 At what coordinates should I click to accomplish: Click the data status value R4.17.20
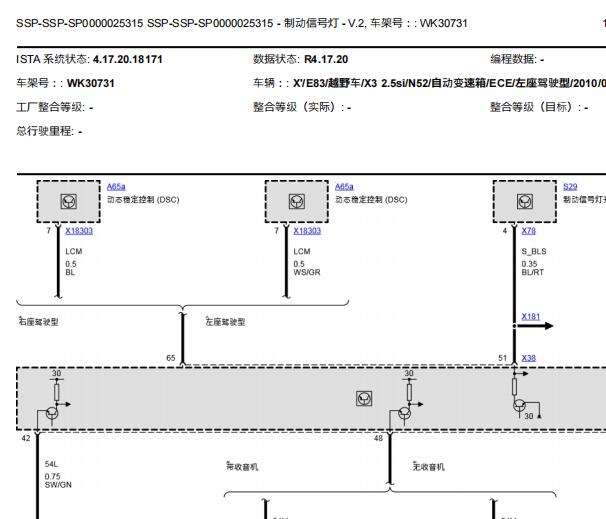pyautogui.click(x=326, y=60)
